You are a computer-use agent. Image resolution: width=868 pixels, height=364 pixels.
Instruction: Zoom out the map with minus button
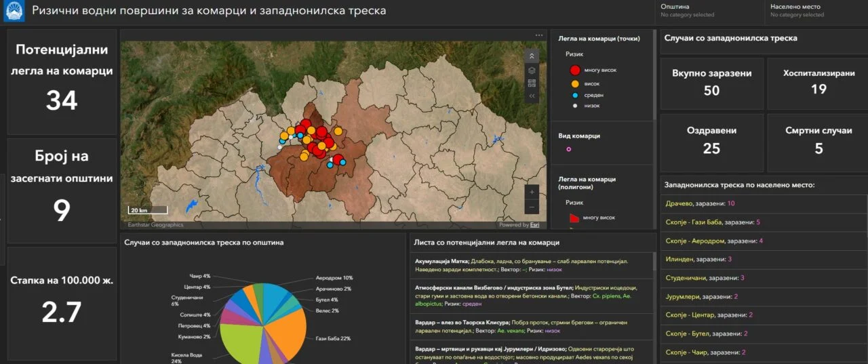pyautogui.click(x=532, y=207)
